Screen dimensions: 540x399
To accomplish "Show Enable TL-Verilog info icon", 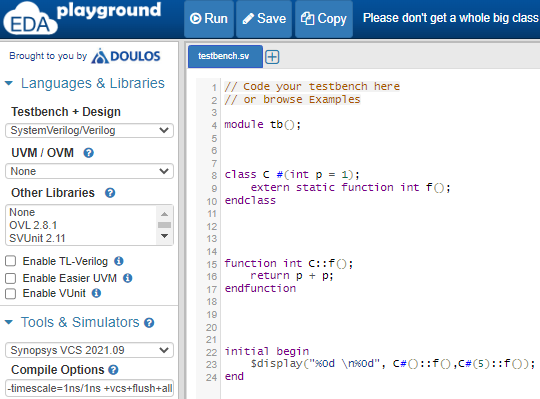I will pos(119,261).
